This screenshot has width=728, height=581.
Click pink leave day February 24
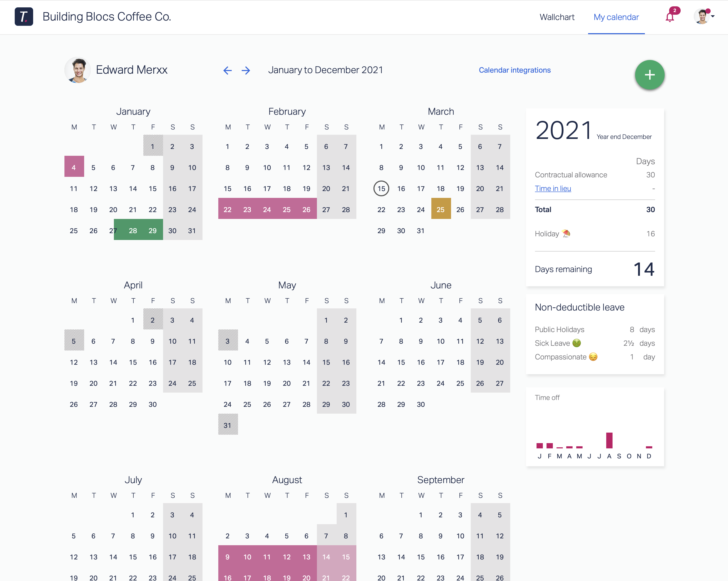[x=267, y=209]
